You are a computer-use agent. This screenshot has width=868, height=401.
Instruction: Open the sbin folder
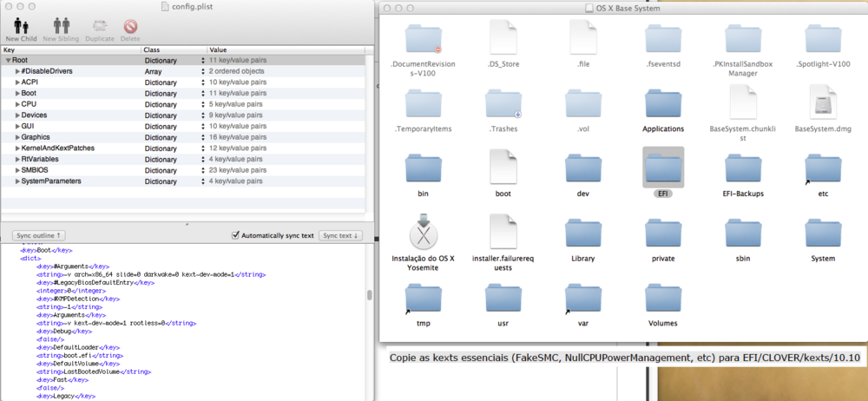point(743,233)
